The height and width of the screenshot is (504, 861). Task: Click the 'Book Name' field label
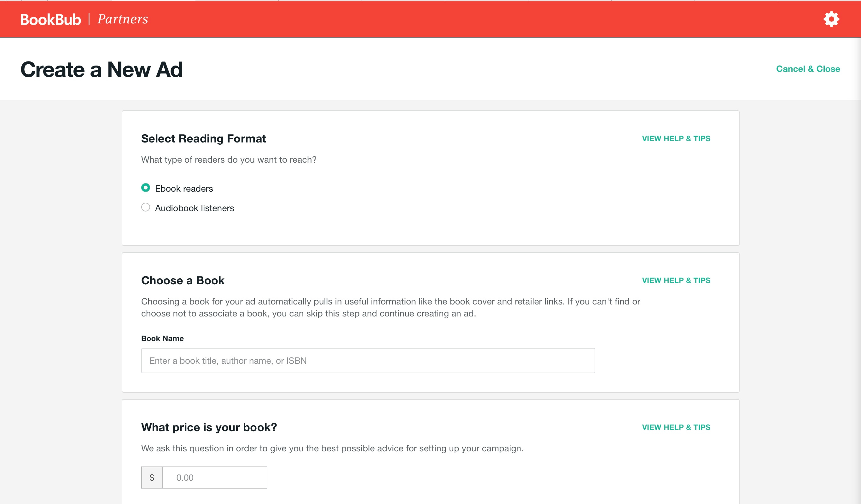tap(162, 338)
